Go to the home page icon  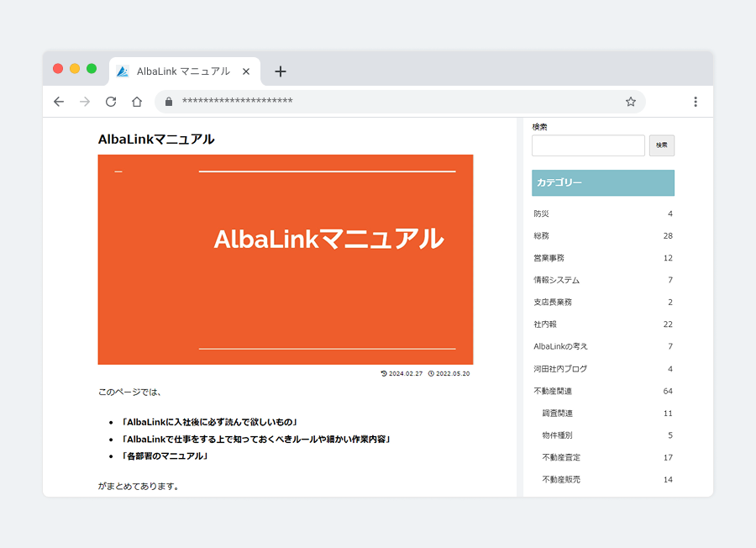[137, 102]
